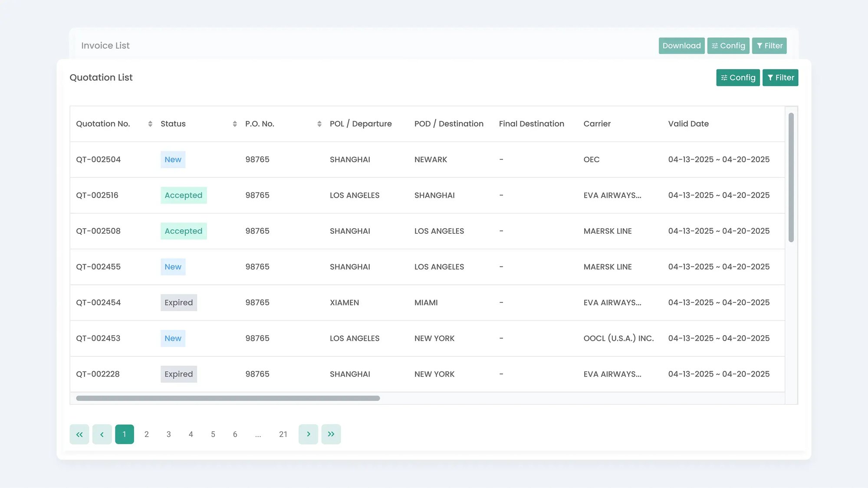Go to page 21

pos(283,434)
